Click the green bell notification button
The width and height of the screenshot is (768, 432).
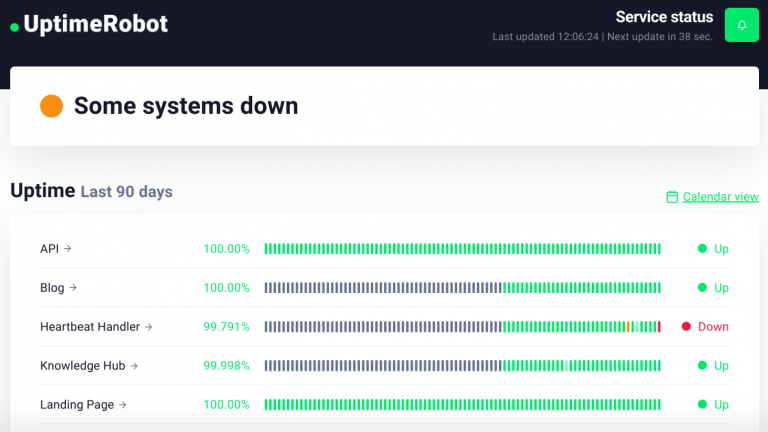click(x=741, y=25)
